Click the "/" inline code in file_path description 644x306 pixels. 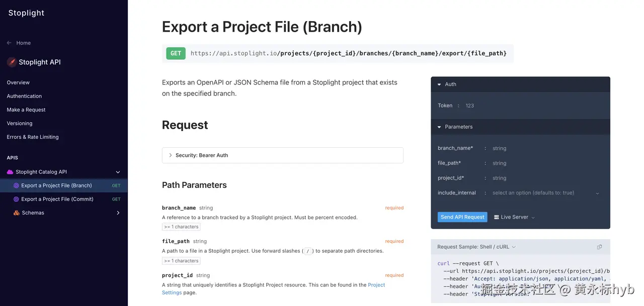(x=307, y=251)
